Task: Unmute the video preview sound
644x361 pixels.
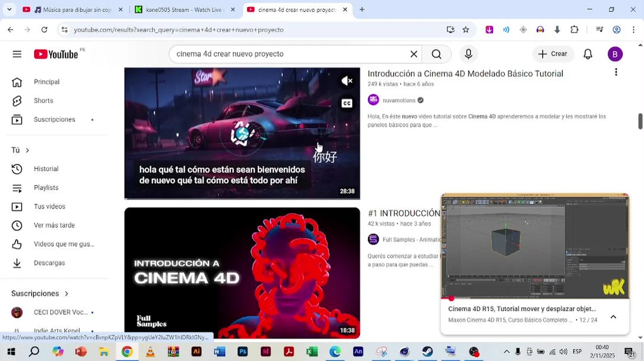Action: point(347,81)
